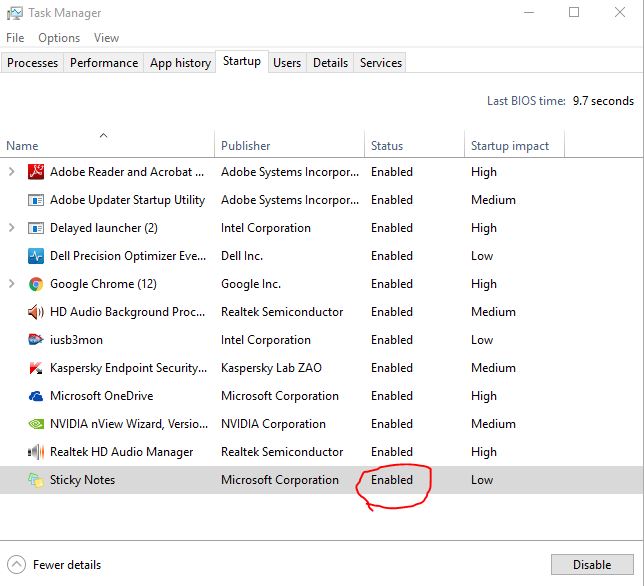Image resolution: width=644 pixels, height=586 pixels.
Task: Click the Dell Precision Optimizer icon
Action: click(x=36, y=256)
